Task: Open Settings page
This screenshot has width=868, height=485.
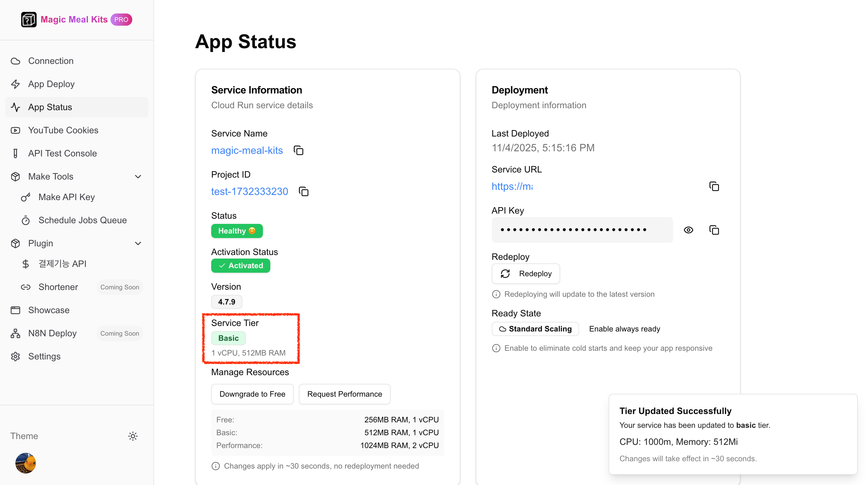Action: 77,357
